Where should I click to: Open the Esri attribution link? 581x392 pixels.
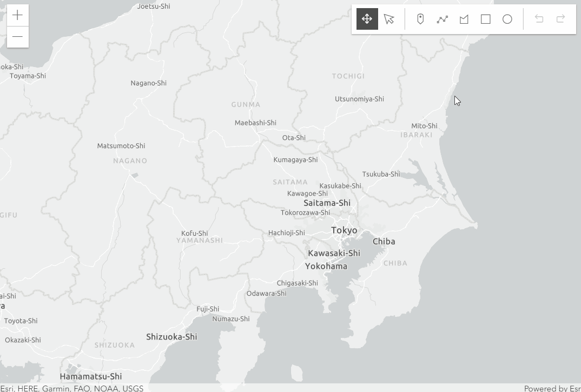click(72, 388)
